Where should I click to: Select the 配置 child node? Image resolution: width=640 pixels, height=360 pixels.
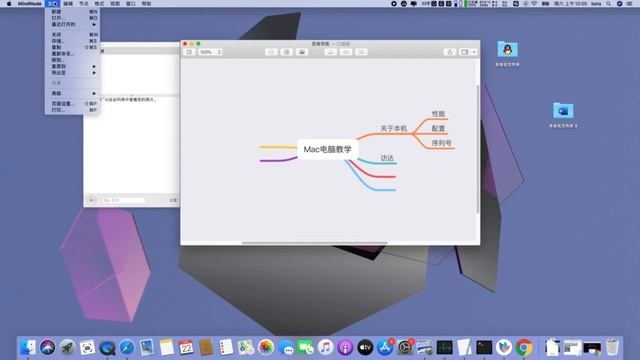pos(438,129)
